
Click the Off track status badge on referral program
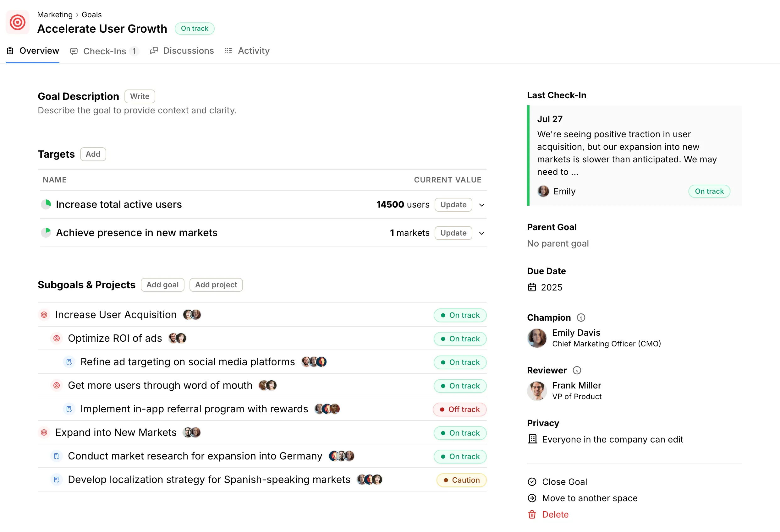(459, 409)
